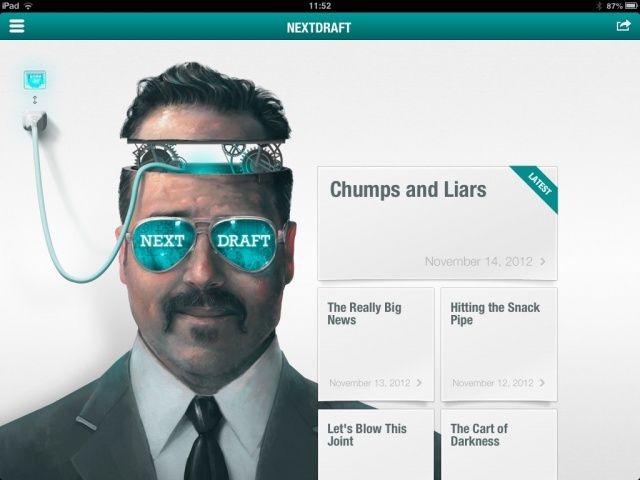The height and width of the screenshot is (480, 640).
Task: Open The Cart of Darkness issue
Action: [499, 445]
